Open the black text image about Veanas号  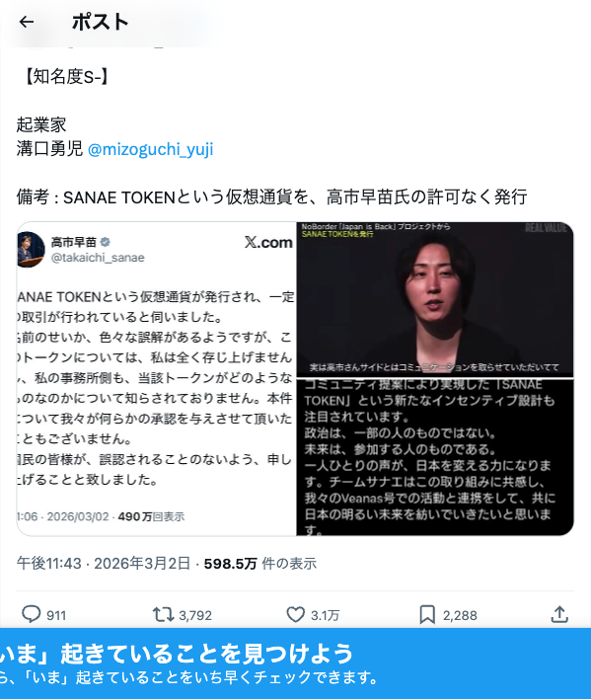coord(435,457)
